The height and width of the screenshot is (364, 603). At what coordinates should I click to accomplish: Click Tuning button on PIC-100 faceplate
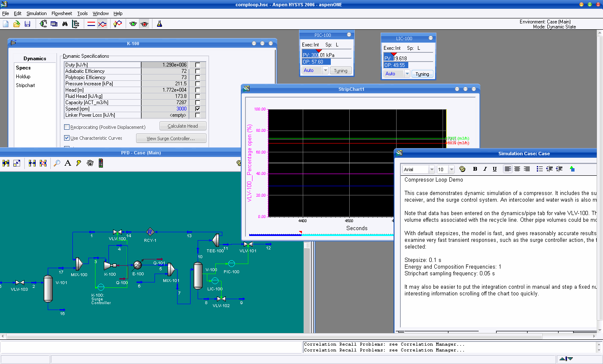click(x=340, y=71)
